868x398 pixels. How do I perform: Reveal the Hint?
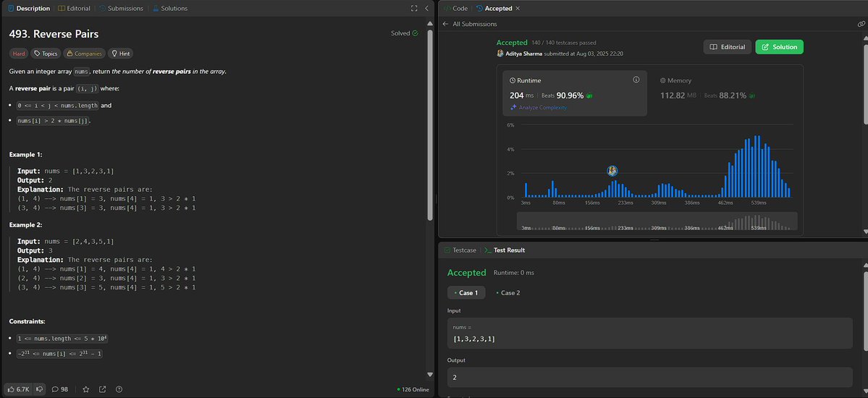(120, 54)
